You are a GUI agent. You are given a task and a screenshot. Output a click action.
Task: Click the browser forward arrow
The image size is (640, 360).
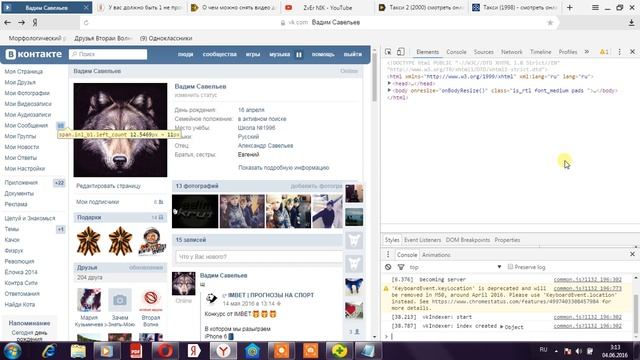click(x=21, y=23)
